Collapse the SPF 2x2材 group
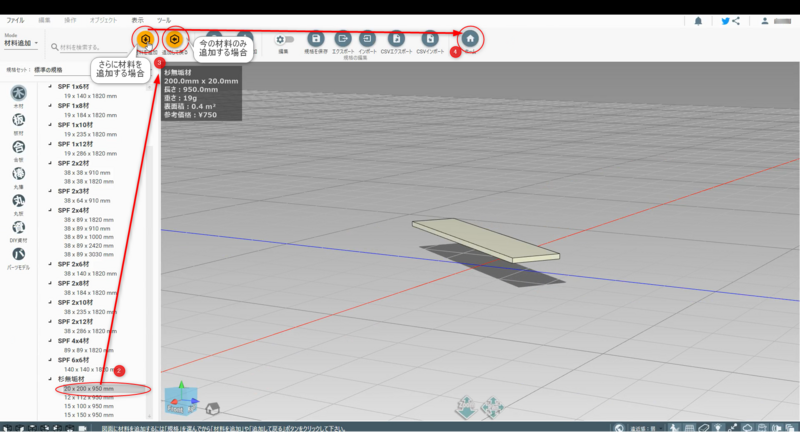Image resolution: width=800 pixels, height=434 pixels. click(x=50, y=163)
